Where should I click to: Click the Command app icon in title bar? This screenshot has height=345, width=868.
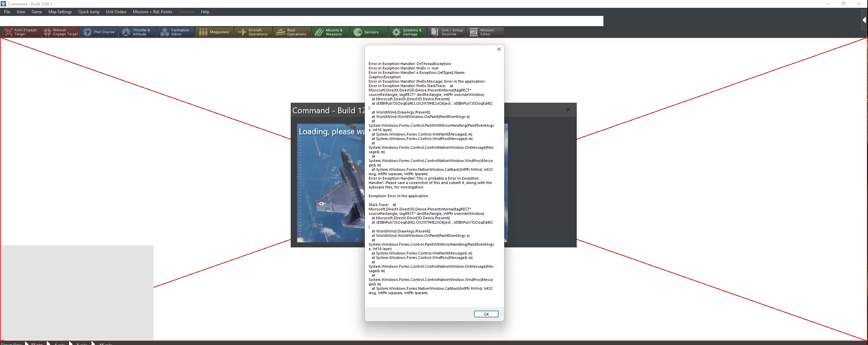point(3,4)
